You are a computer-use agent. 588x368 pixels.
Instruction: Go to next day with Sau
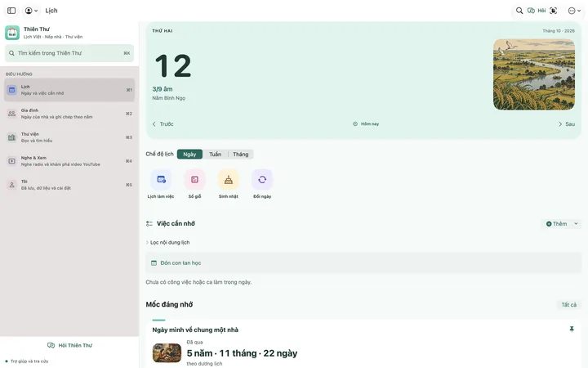(x=567, y=124)
